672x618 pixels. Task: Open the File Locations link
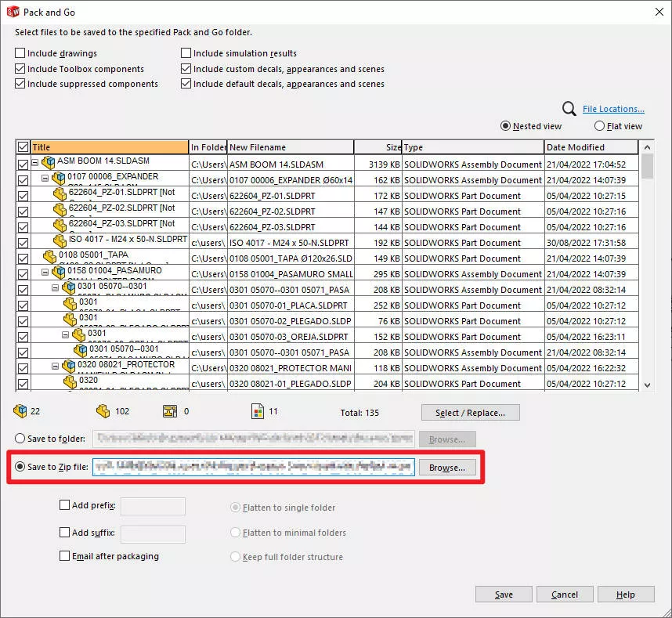pyautogui.click(x=612, y=108)
